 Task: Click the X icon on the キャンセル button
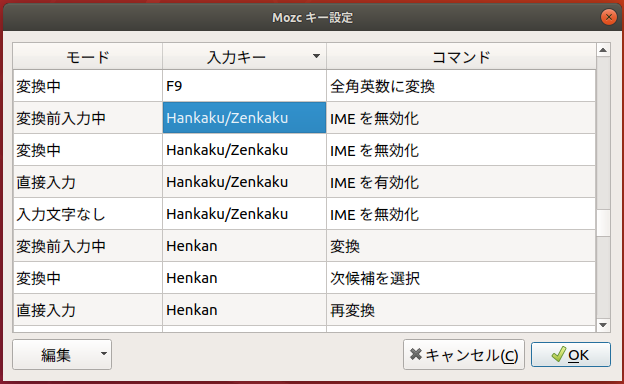415,354
